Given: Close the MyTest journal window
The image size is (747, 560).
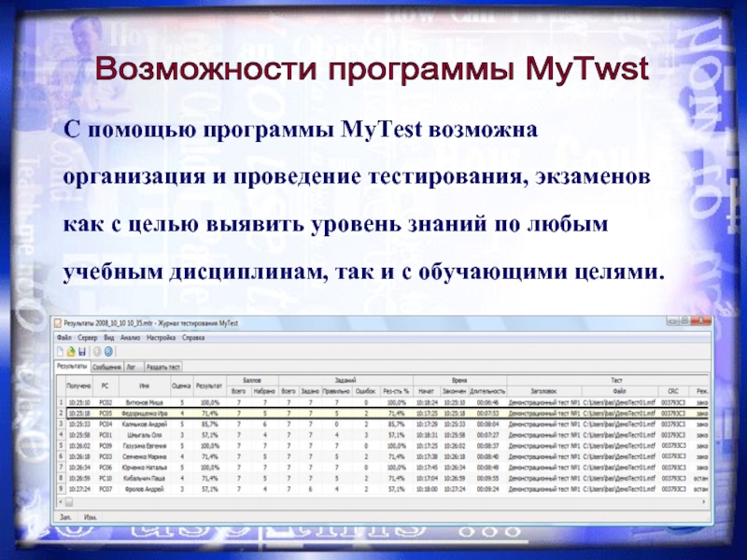Looking at the screenshot, I should click(701, 321).
